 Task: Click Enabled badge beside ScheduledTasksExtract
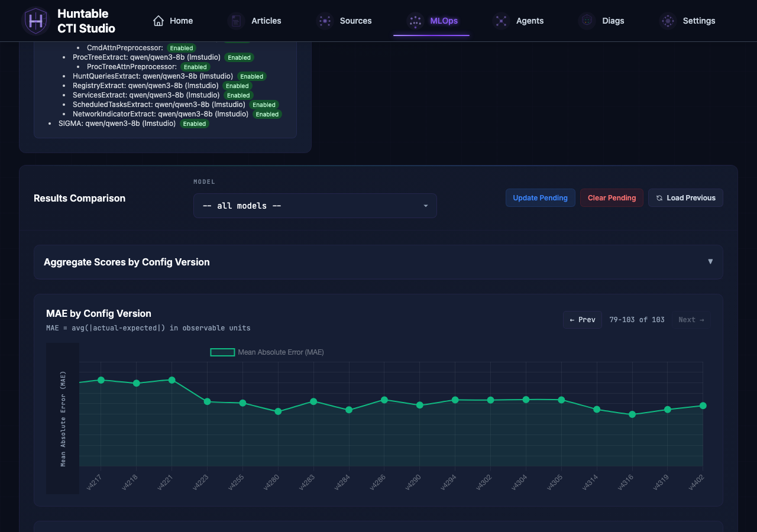point(264,105)
